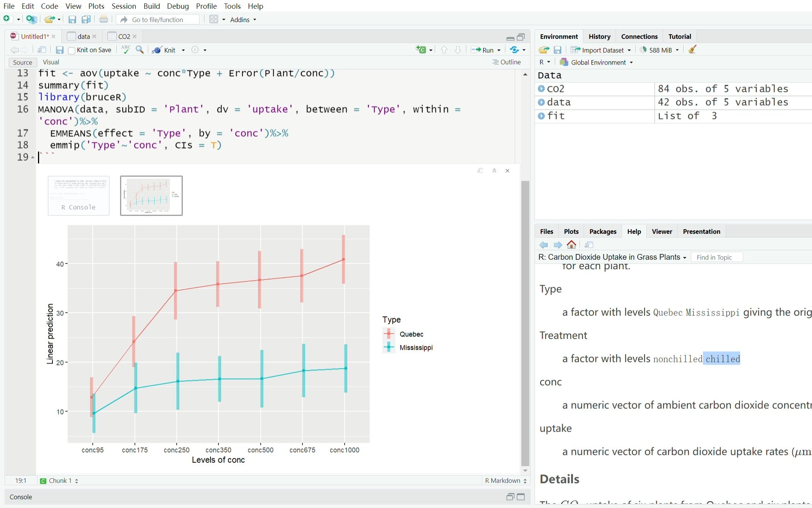This screenshot has width=812, height=508.
Task: Toggle the document Outline panel
Action: pos(507,62)
